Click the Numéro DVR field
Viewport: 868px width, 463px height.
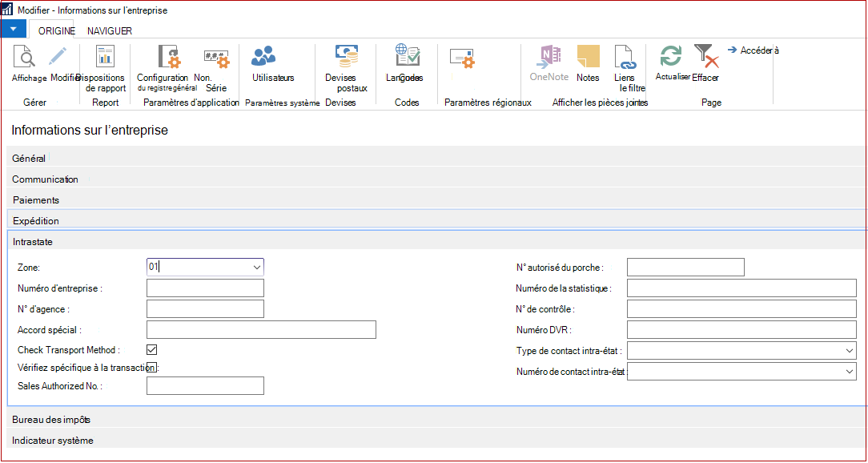pos(741,329)
